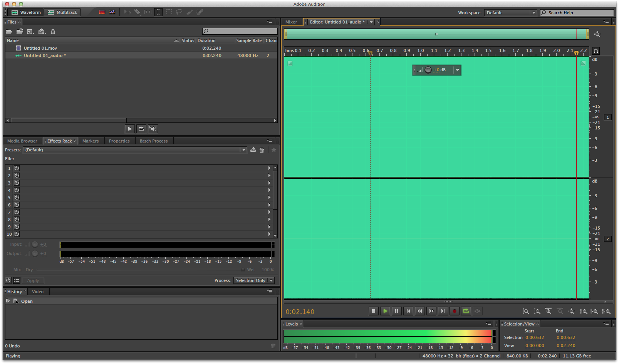
Task: Zoom out full on both axes
Action: (x=572, y=311)
